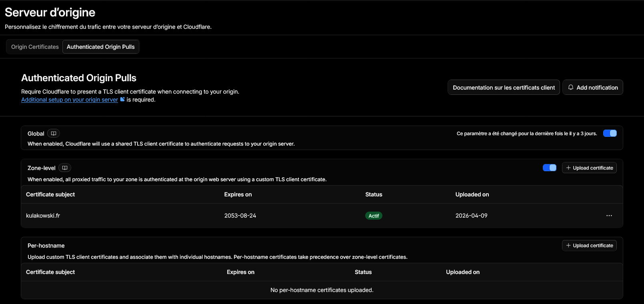Select the Authenticated Origin Pulls tab
Viewport: 644px width, 304px height.
click(x=100, y=47)
